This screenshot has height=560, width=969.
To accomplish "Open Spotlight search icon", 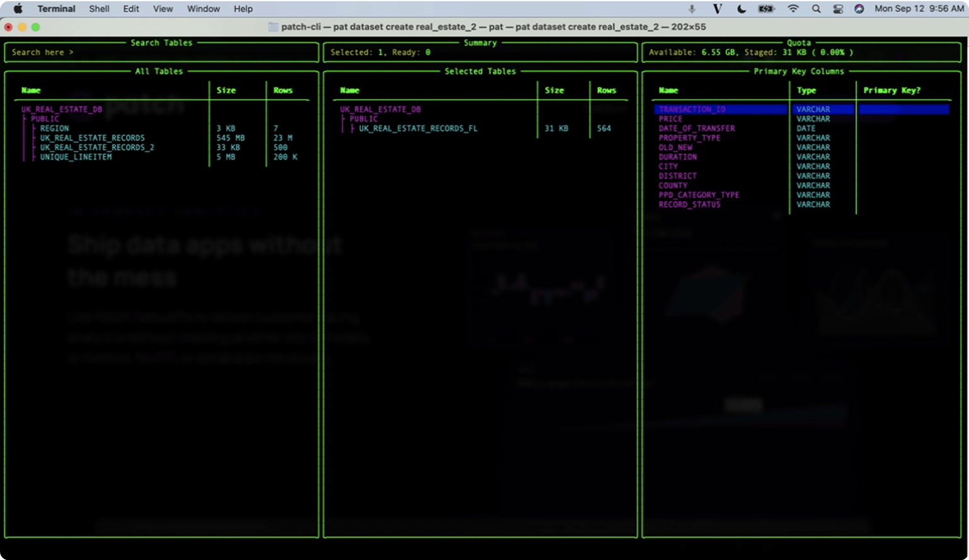I will coord(817,9).
